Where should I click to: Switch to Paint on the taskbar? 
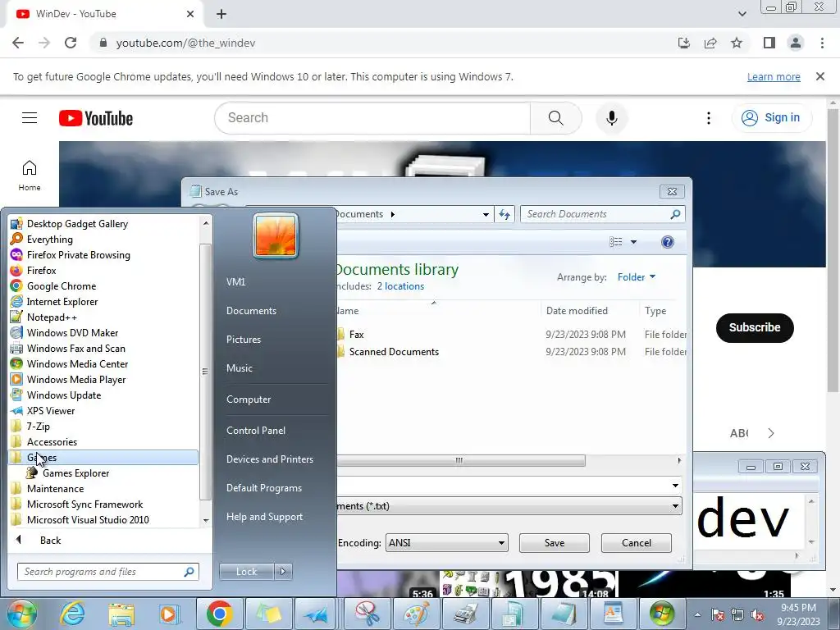[416, 614]
